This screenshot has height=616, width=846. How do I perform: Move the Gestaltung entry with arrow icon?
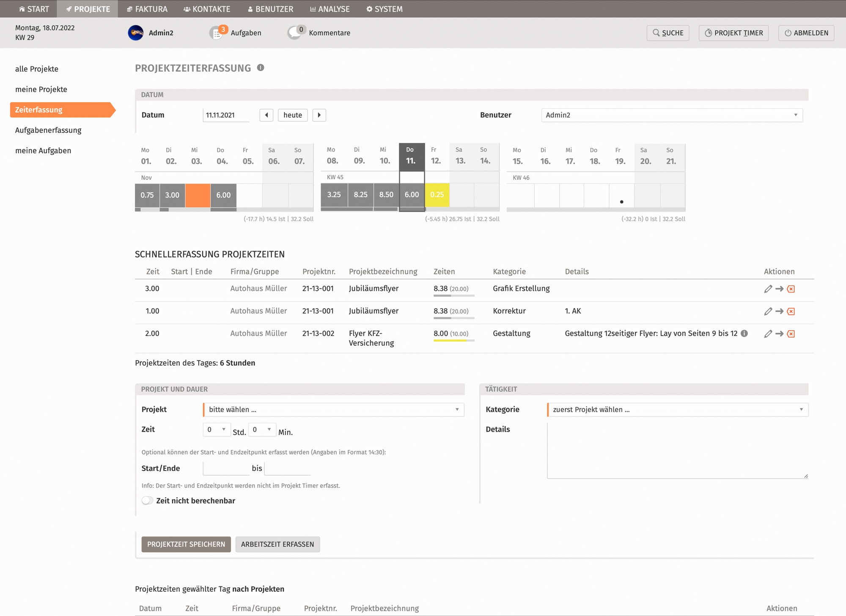(x=779, y=334)
